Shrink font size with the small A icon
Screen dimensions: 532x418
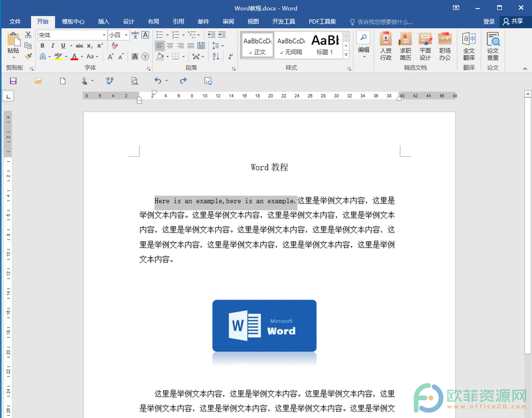tap(121, 57)
